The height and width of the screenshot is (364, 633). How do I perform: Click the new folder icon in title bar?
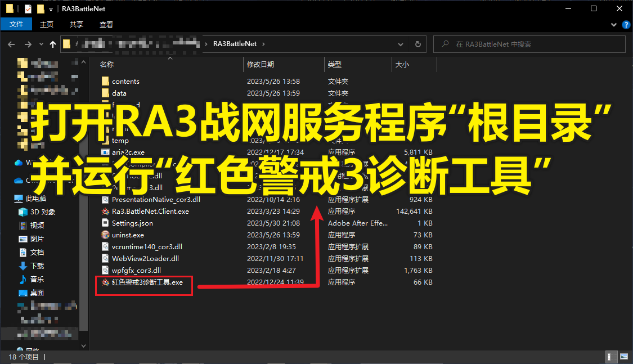pos(41,8)
